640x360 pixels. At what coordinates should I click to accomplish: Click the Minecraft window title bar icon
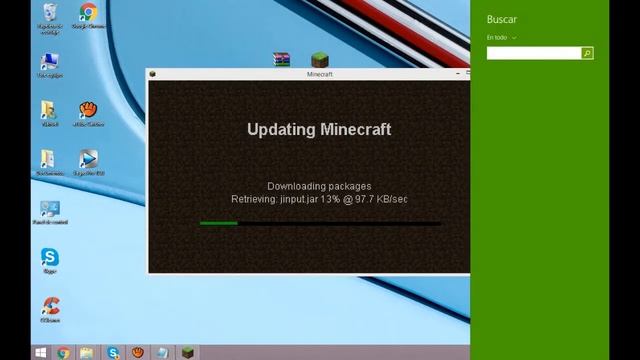pos(152,74)
